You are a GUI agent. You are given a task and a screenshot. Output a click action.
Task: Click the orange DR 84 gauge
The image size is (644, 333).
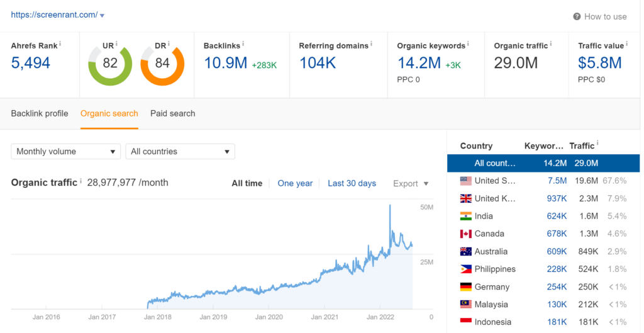point(162,64)
